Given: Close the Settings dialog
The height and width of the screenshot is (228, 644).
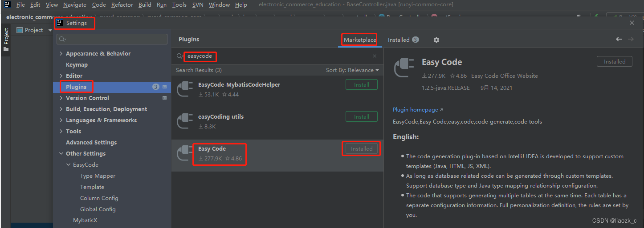Looking at the screenshot, I should pyautogui.click(x=632, y=23).
